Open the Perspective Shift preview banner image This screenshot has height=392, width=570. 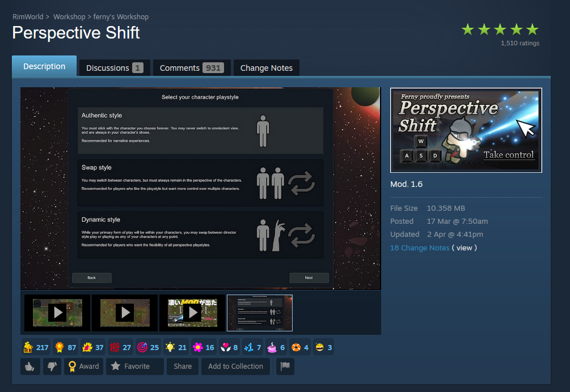[466, 130]
